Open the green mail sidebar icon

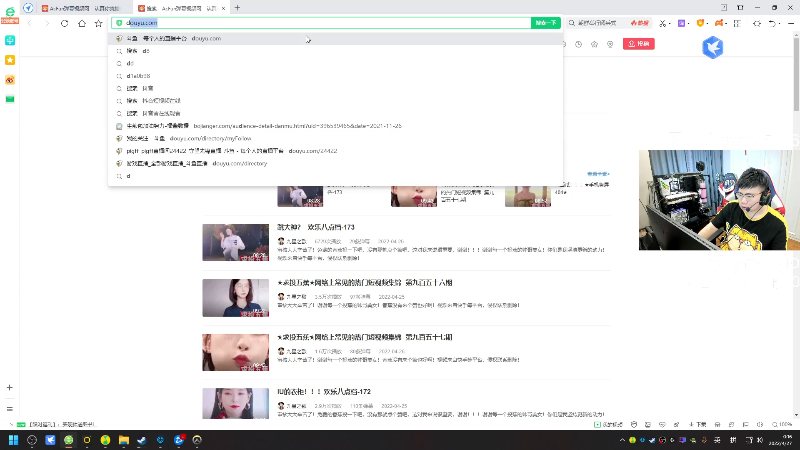(x=10, y=99)
